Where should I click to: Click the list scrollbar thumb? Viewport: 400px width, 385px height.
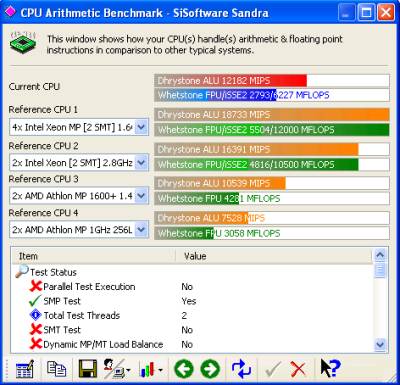click(x=380, y=270)
